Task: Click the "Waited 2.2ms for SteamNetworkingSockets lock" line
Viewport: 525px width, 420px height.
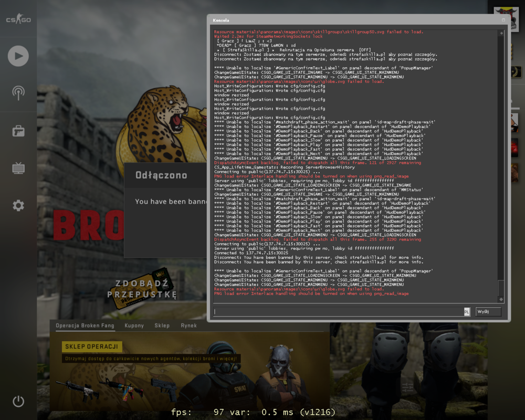Action: tap(268, 37)
